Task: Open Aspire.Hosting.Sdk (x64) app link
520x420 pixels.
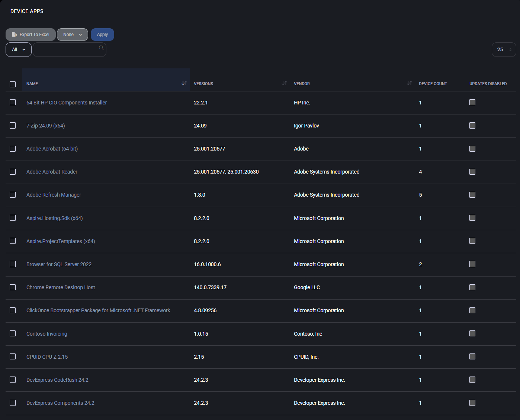Action: tap(55, 218)
